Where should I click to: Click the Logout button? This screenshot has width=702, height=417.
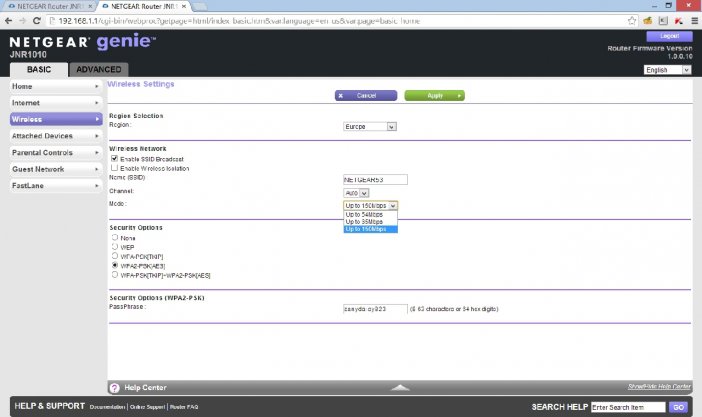[669, 36]
